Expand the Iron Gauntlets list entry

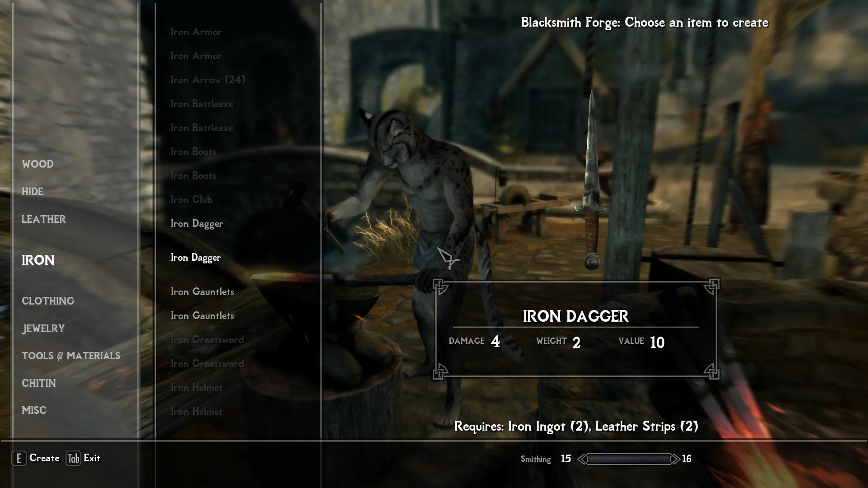202,291
